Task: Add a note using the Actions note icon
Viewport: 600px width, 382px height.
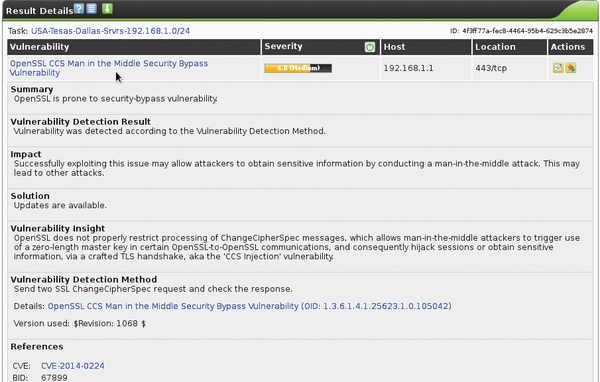Action: click(558, 68)
